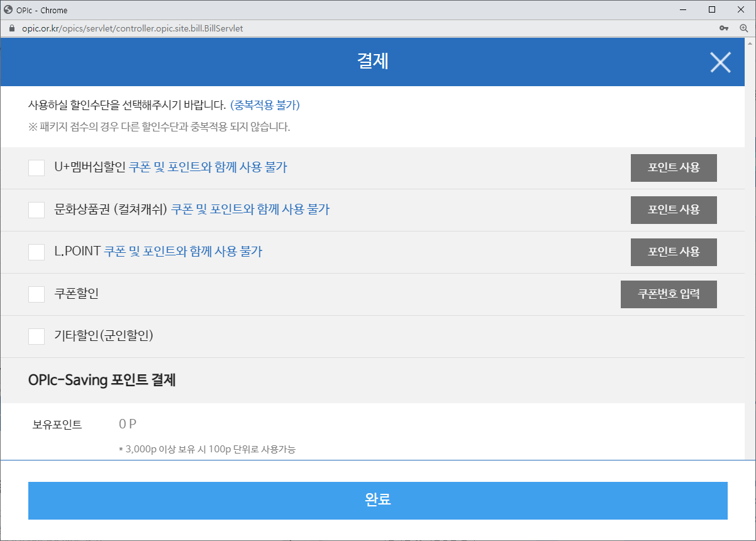Click the zoom magnifier icon in the address bar
This screenshot has height=541, width=756.
pos(744,28)
